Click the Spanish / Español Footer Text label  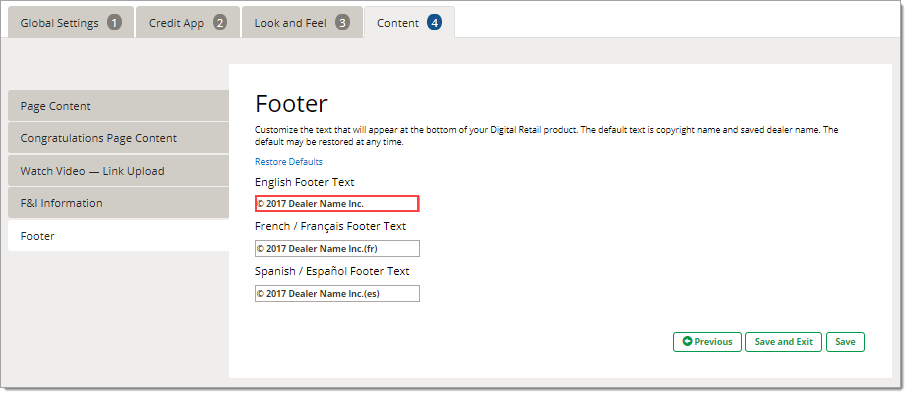pos(332,271)
